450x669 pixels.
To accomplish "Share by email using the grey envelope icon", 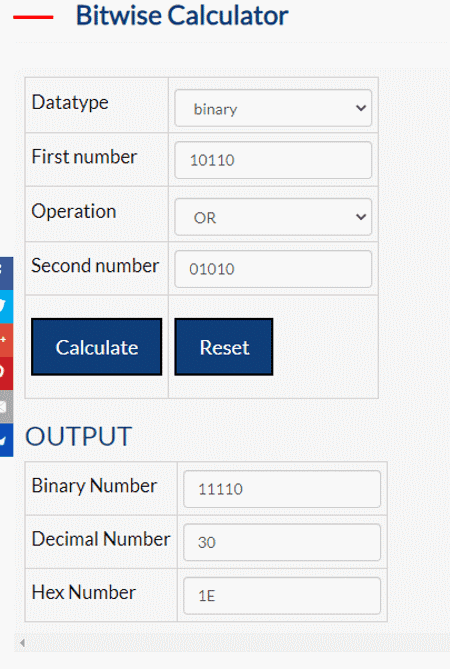I will click(6, 407).
